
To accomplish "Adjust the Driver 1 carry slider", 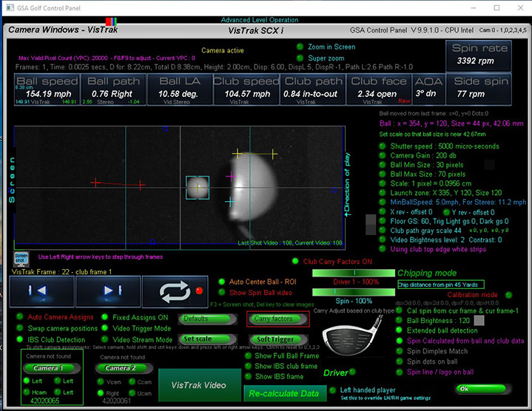I will click(x=353, y=273).
